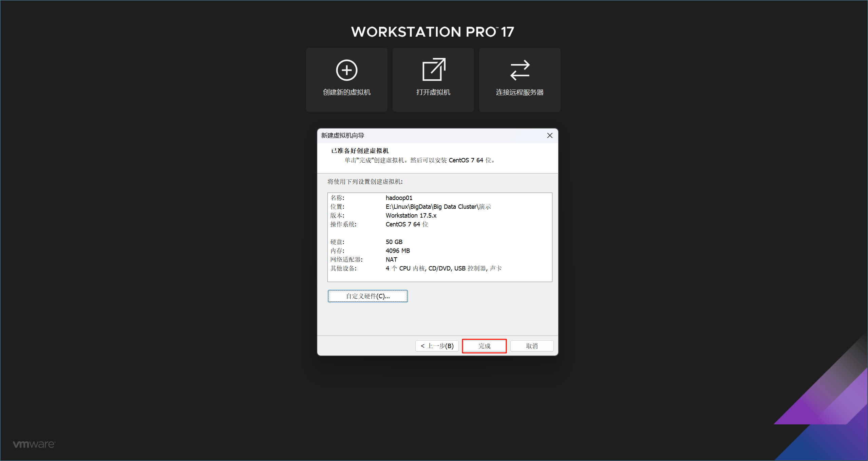Screen dimensions: 868x461
Task: Click the create new virtual machine plus icon
Action: (346, 70)
